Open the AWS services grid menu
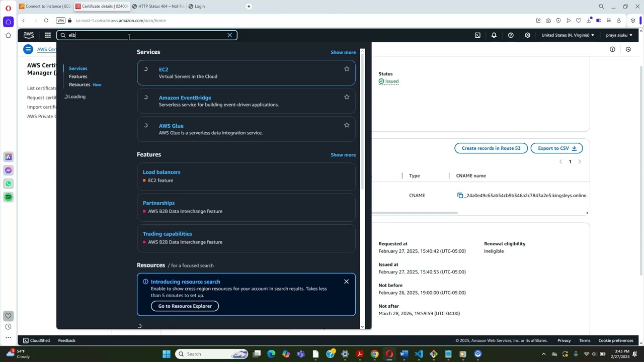644x362 pixels. [48, 35]
